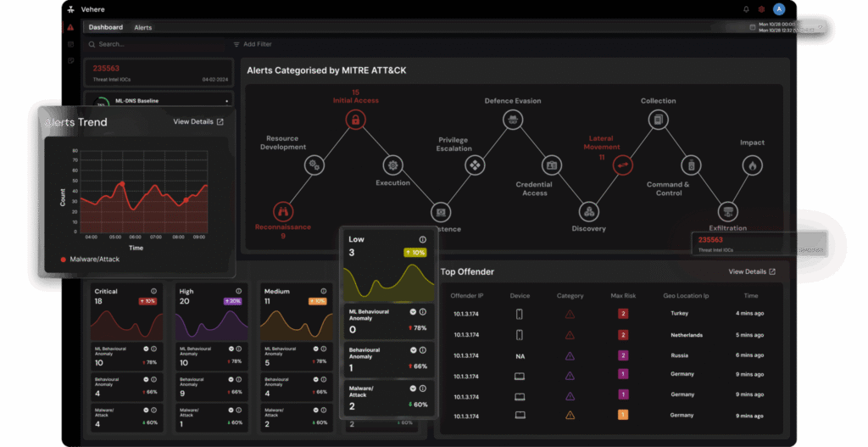Click the Initial Access padlock icon
Screen dimensions: 868x447
click(355, 120)
